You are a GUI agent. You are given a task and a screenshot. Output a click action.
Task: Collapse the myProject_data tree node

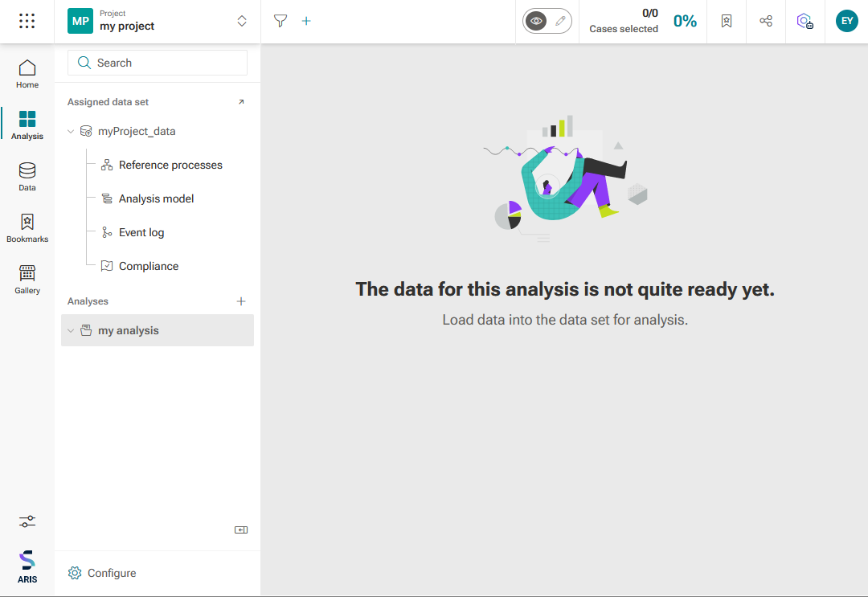point(71,132)
